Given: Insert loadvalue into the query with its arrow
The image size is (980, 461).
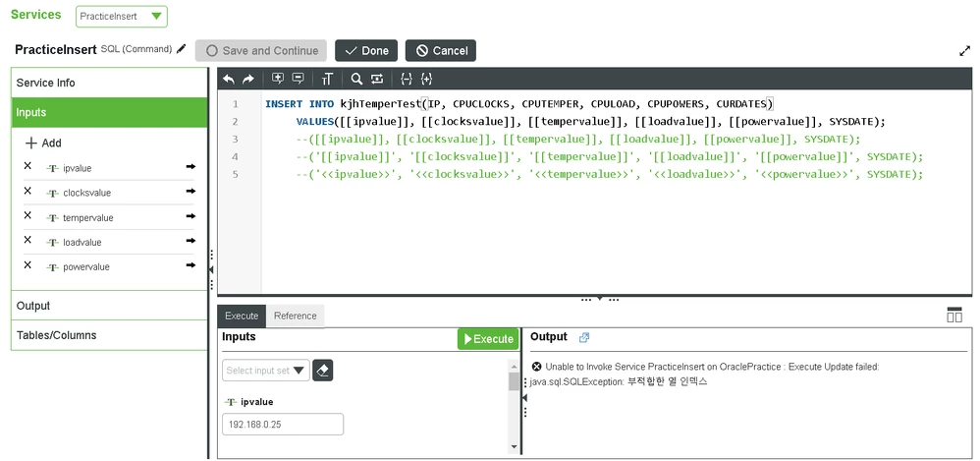Looking at the screenshot, I should [x=191, y=241].
